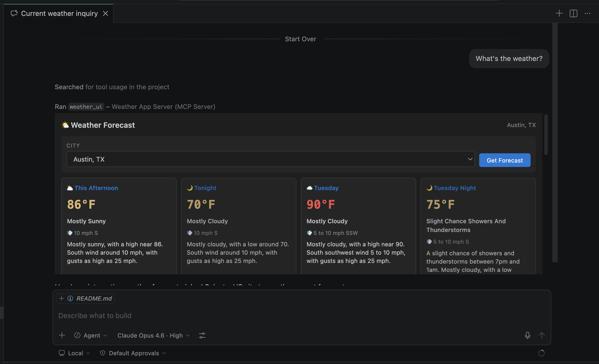Click the progress spinner icon at bottom right

coord(541,353)
